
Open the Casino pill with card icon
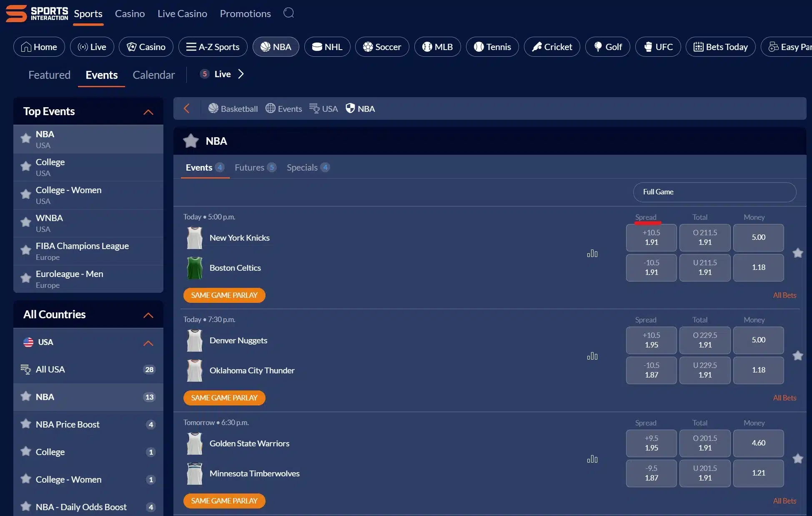pos(146,47)
